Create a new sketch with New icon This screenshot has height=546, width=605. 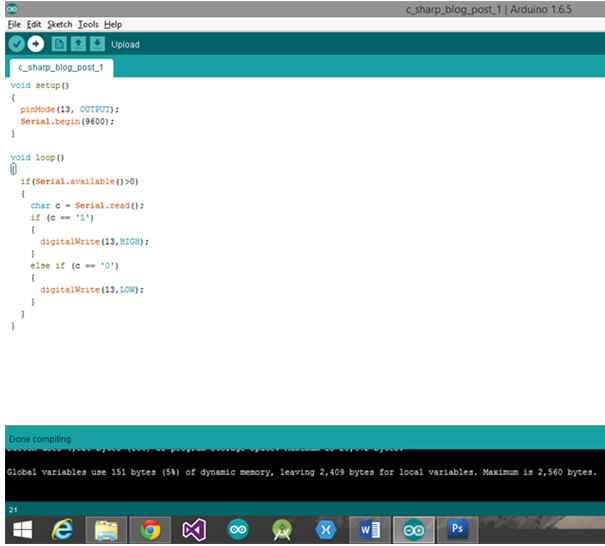59,44
